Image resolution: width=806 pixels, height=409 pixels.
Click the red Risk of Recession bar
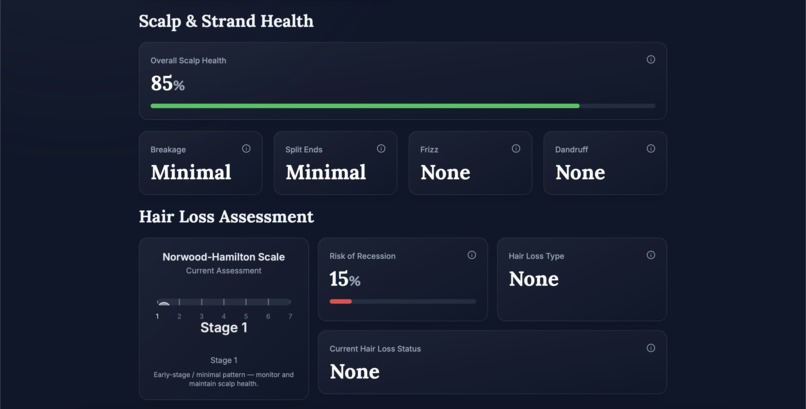[341, 302]
